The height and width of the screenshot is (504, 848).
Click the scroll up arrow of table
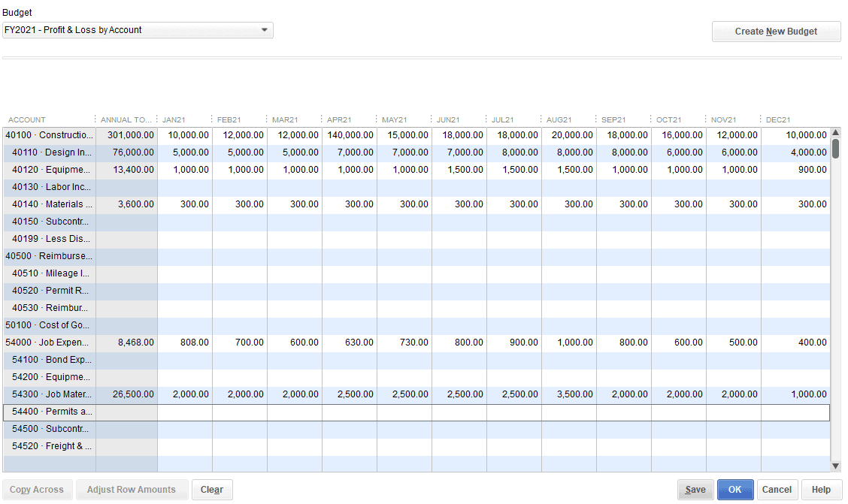pos(835,132)
